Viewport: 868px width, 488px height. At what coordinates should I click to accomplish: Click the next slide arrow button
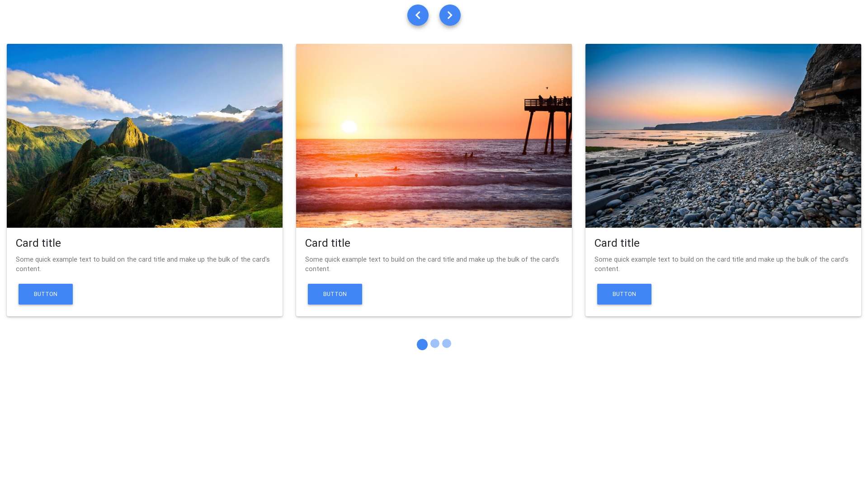(x=450, y=15)
